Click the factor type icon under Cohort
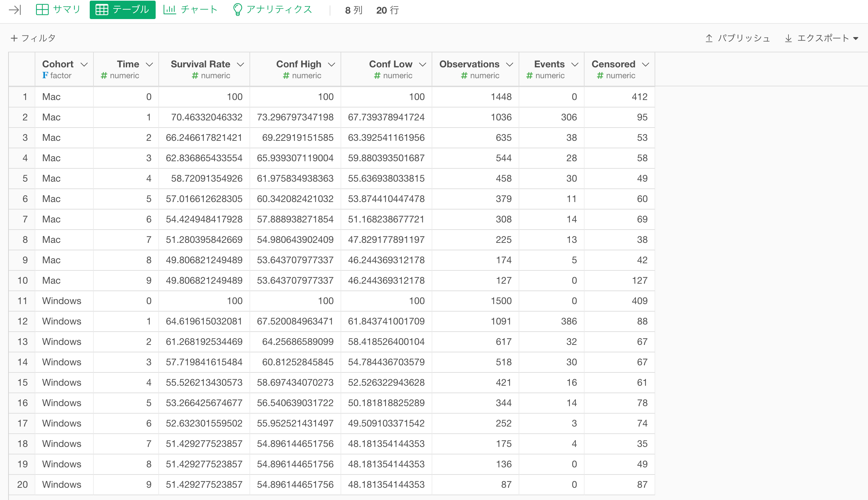The width and height of the screenshot is (868, 500). 45,75
